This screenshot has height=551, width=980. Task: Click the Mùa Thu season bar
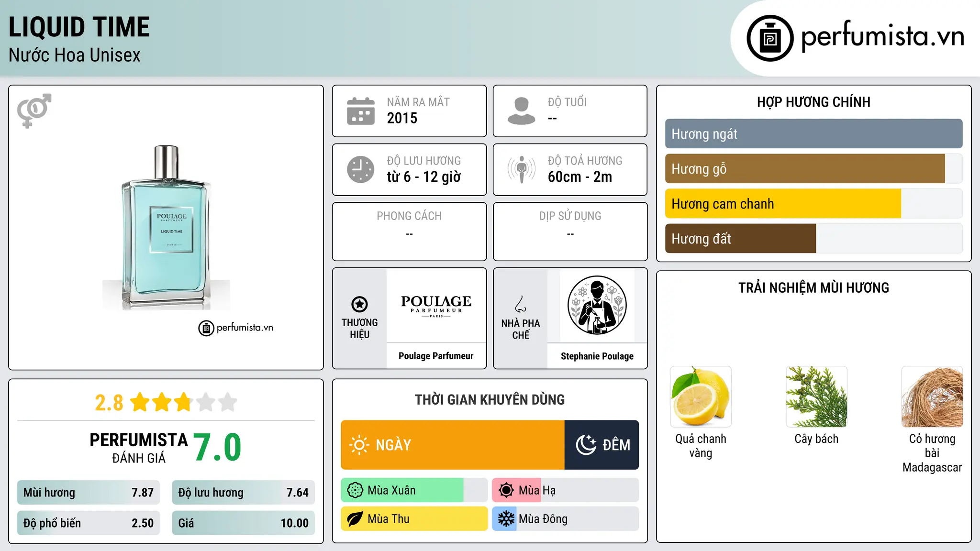coord(414,519)
